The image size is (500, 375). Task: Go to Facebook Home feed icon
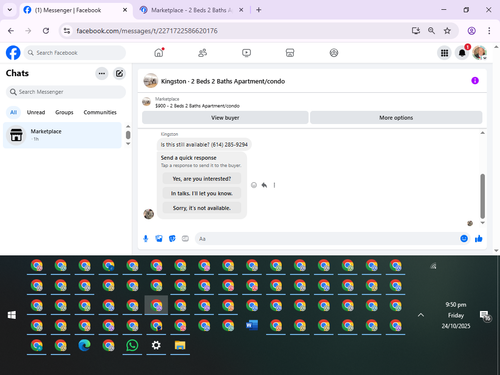159,53
